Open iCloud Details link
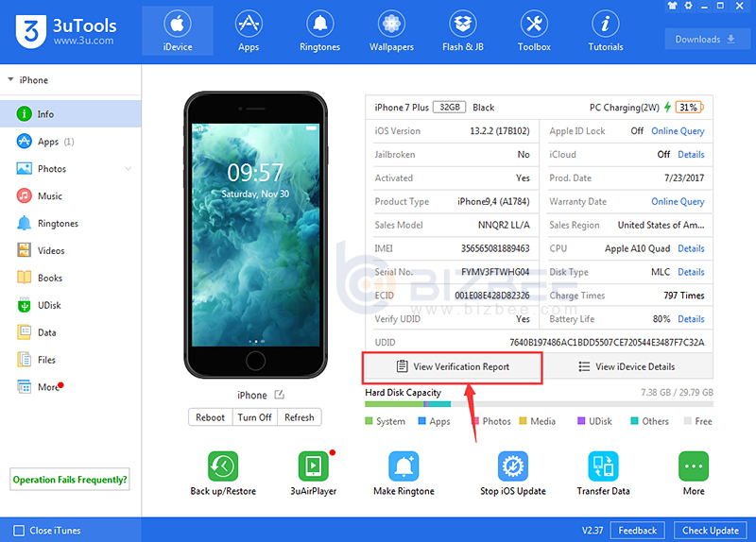The width and height of the screenshot is (756, 542). point(691,154)
